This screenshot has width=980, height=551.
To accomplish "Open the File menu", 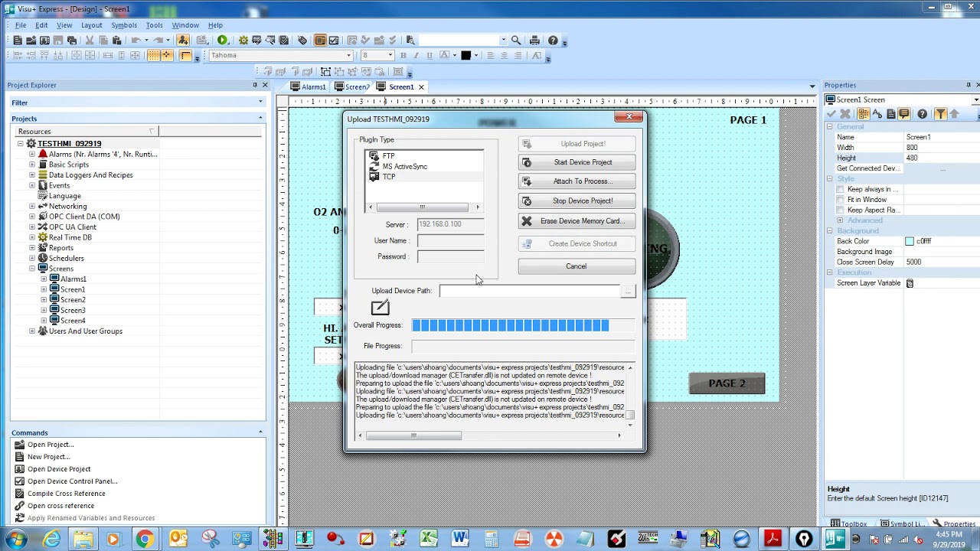I will (21, 25).
